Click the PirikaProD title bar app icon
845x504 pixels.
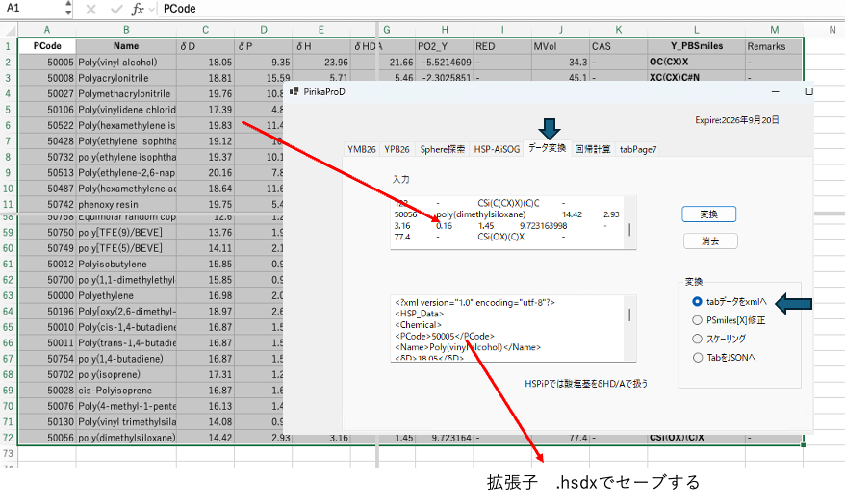[x=294, y=91]
